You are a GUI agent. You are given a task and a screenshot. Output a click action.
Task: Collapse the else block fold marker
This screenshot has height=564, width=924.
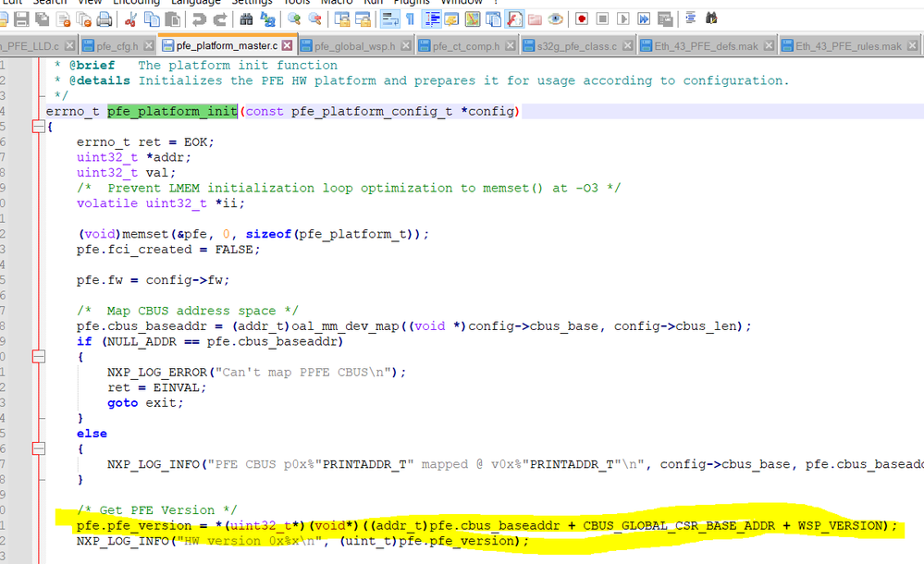coord(38,448)
